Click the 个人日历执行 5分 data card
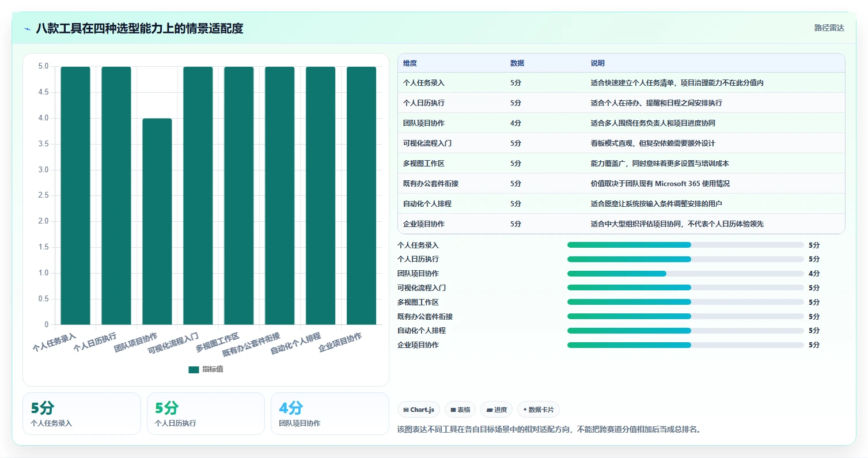Image resolution: width=868 pixels, height=458 pixels. pyautogui.click(x=206, y=414)
